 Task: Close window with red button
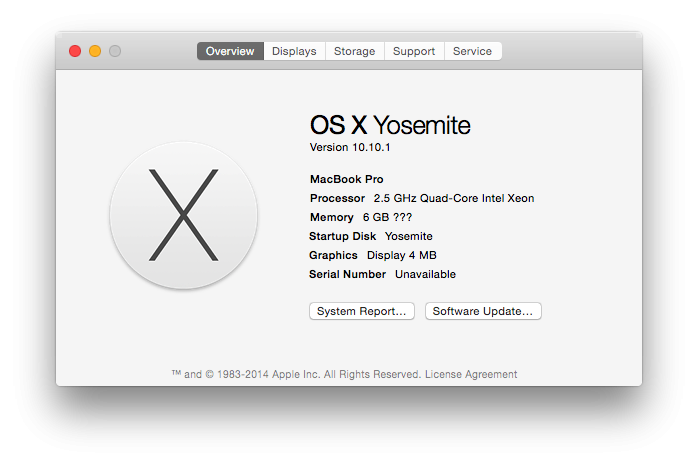tap(75, 51)
